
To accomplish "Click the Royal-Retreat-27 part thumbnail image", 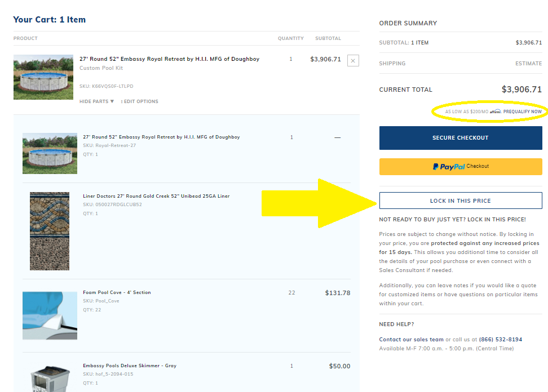I will 50,153.
